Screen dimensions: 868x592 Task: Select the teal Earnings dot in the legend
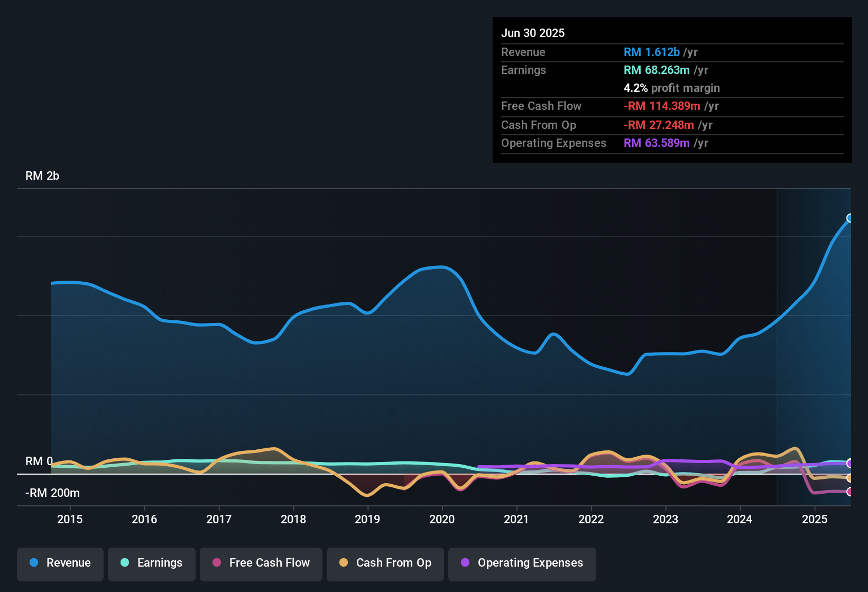click(x=125, y=563)
